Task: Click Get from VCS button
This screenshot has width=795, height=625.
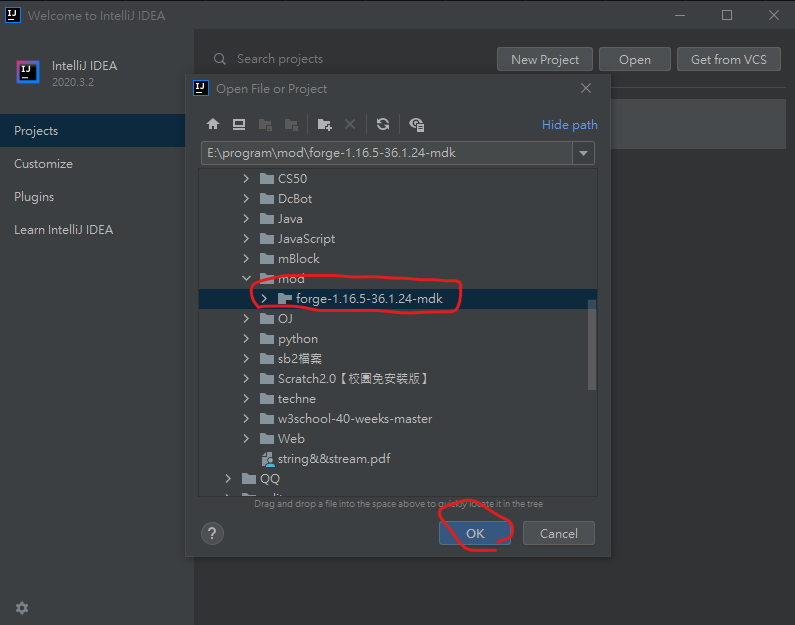Action: click(729, 59)
